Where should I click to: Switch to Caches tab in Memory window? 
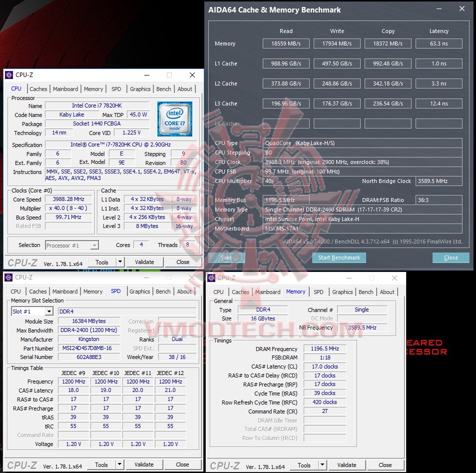click(x=240, y=292)
